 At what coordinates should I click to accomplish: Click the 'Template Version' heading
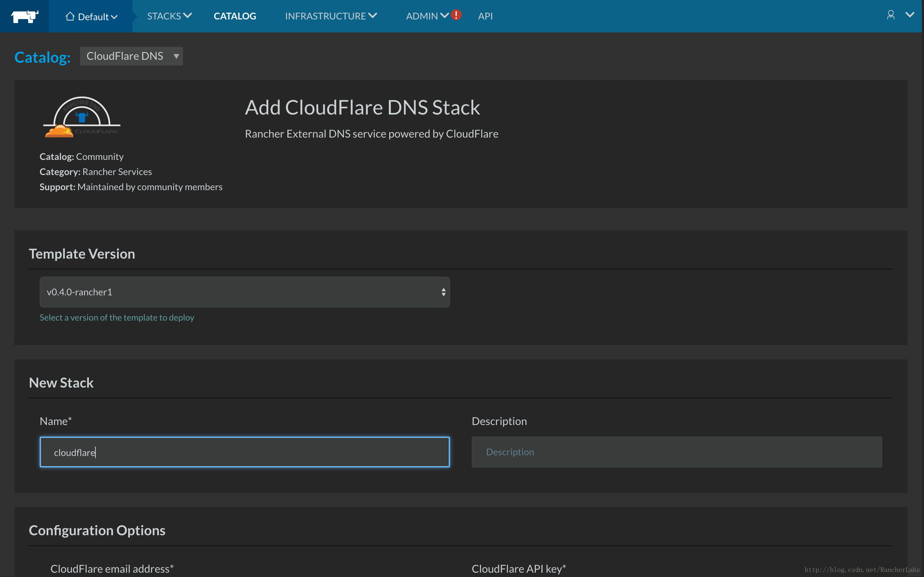tap(82, 254)
